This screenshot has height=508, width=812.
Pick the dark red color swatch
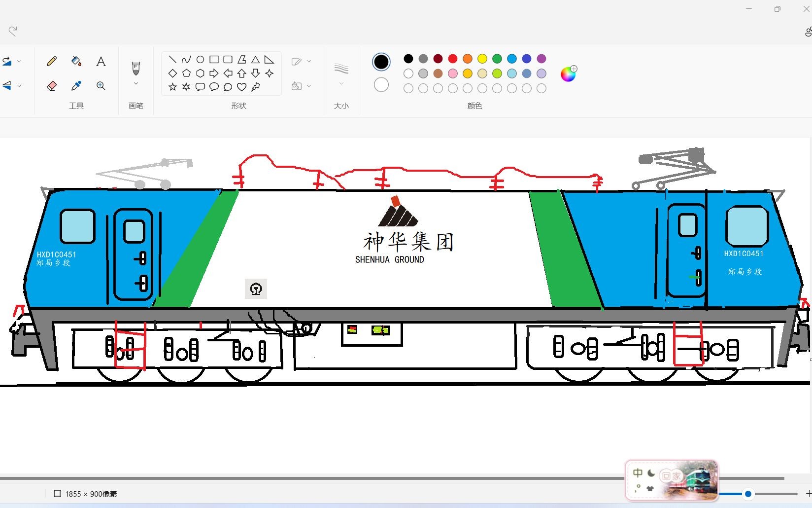tap(438, 59)
